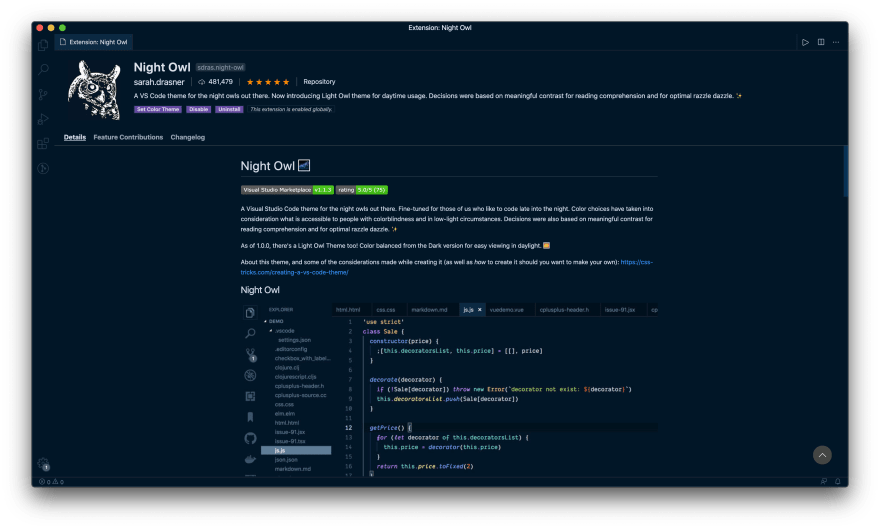Image resolution: width=880 pixels, height=529 pixels.
Task: Select the Extension: Night Owl editor tab
Action: coord(94,42)
